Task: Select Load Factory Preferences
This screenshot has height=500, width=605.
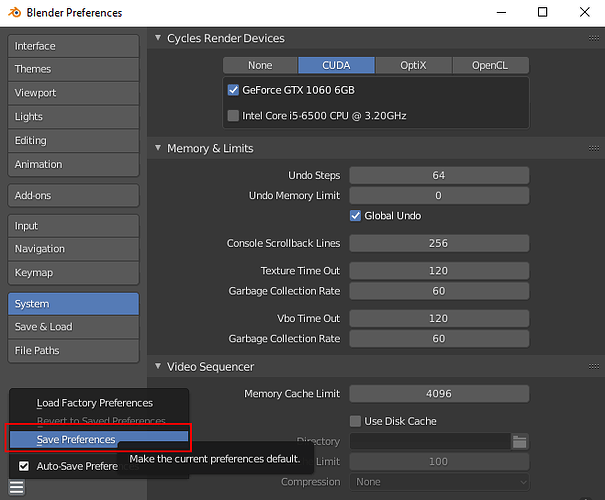Action: [x=95, y=403]
